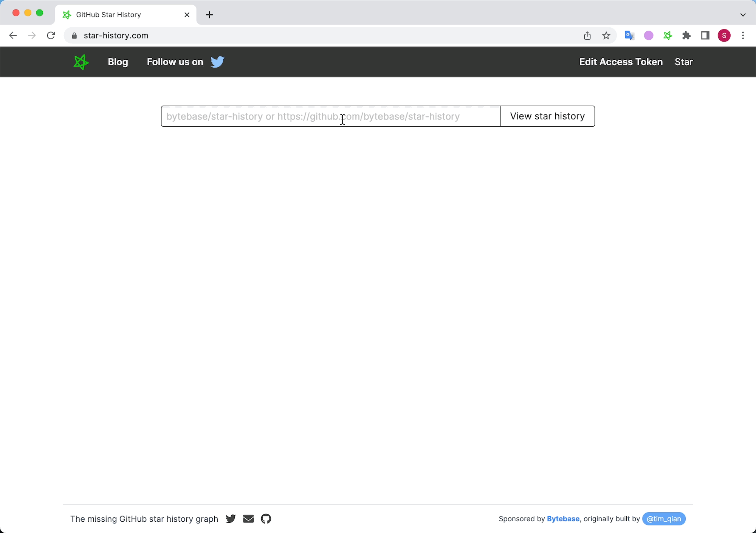The width and height of the screenshot is (756, 533).
Task: Click the share/upload icon in browser toolbar
Action: click(587, 35)
